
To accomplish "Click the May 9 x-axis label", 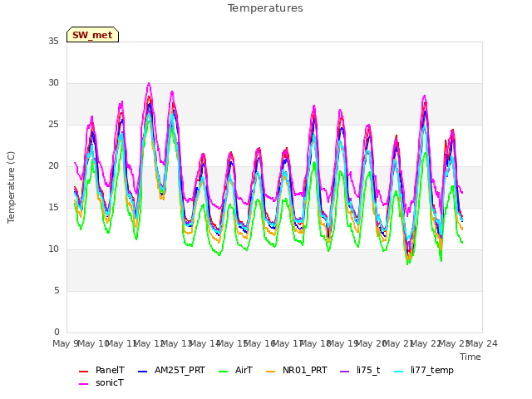I will pyautogui.click(x=66, y=343).
